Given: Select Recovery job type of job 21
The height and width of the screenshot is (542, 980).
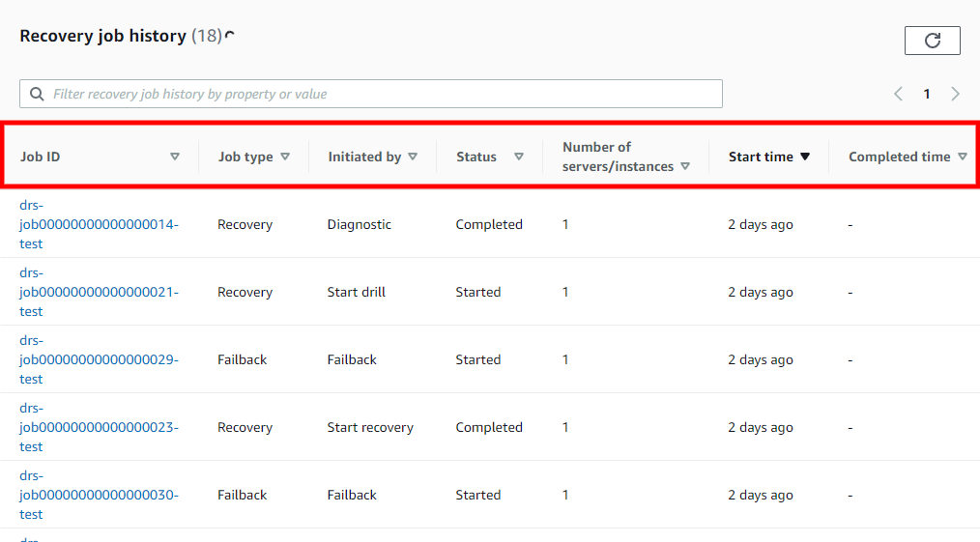Looking at the screenshot, I should (245, 292).
